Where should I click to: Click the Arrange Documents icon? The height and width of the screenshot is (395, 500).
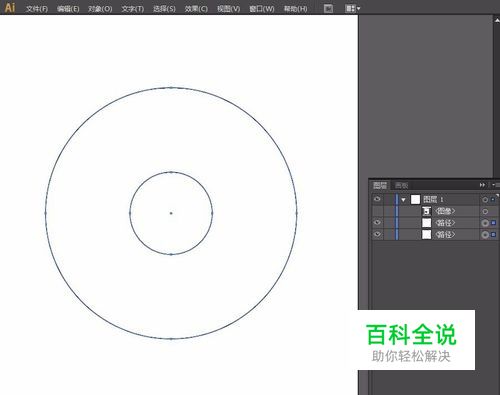(x=350, y=8)
